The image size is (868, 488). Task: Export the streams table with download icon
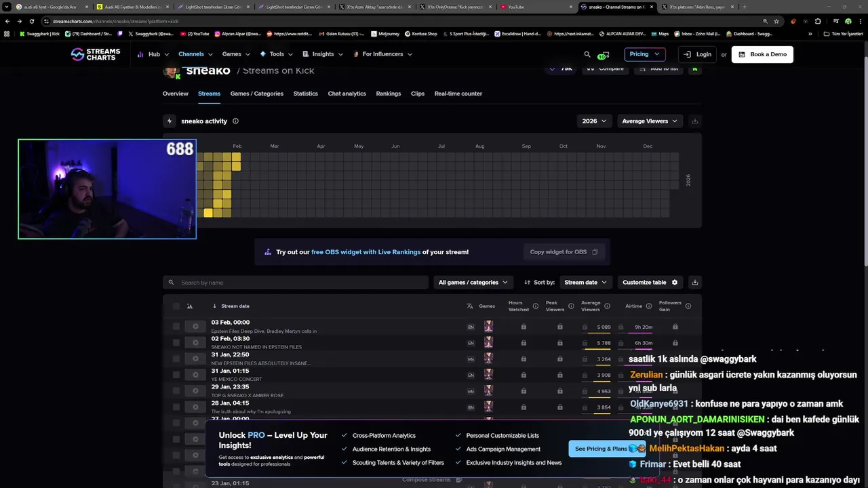point(694,283)
